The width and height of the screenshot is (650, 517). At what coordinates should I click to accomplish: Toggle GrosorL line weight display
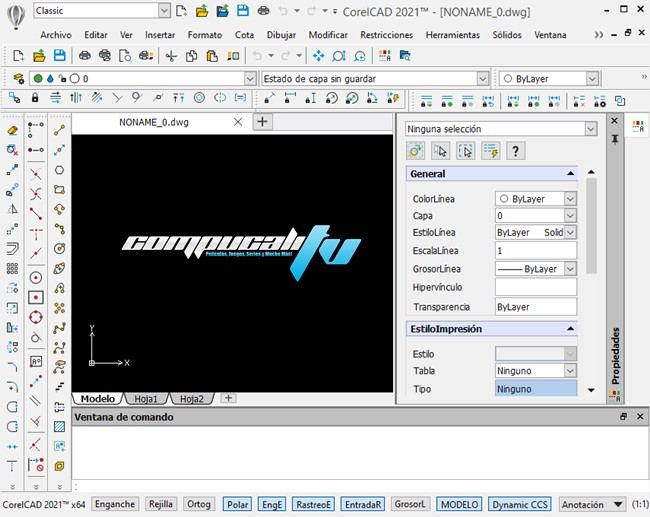pyautogui.click(x=410, y=505)
